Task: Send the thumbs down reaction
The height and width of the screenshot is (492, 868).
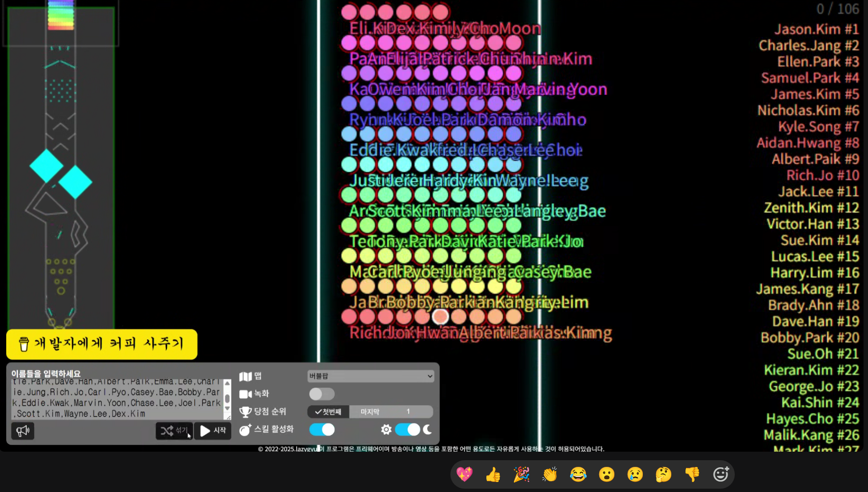Action: [x=692, y=474]
